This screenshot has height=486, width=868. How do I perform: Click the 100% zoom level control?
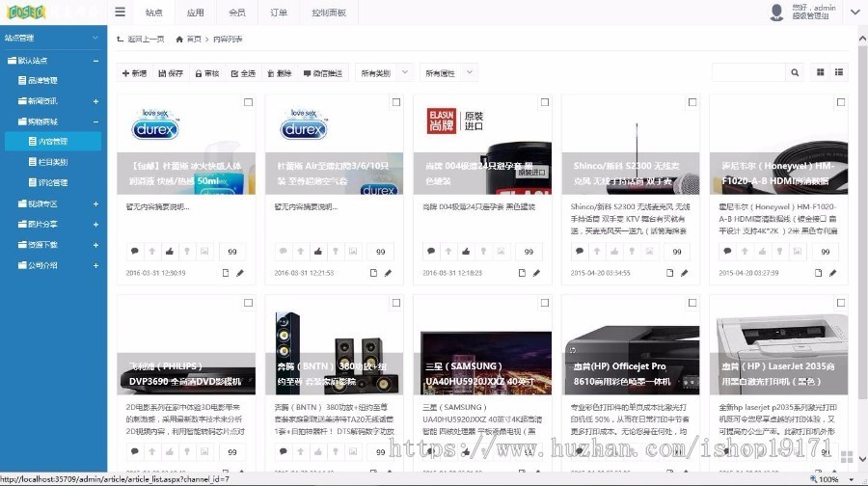tap(828, 479)
